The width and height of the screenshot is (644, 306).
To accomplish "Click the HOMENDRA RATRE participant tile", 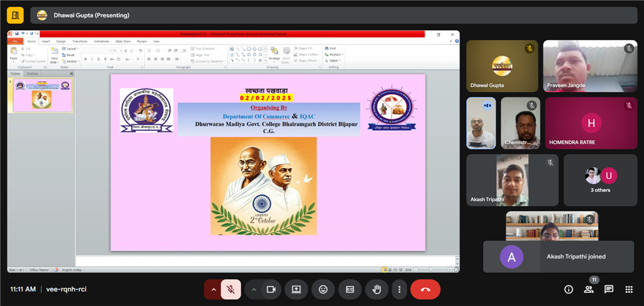I will 591,123.
